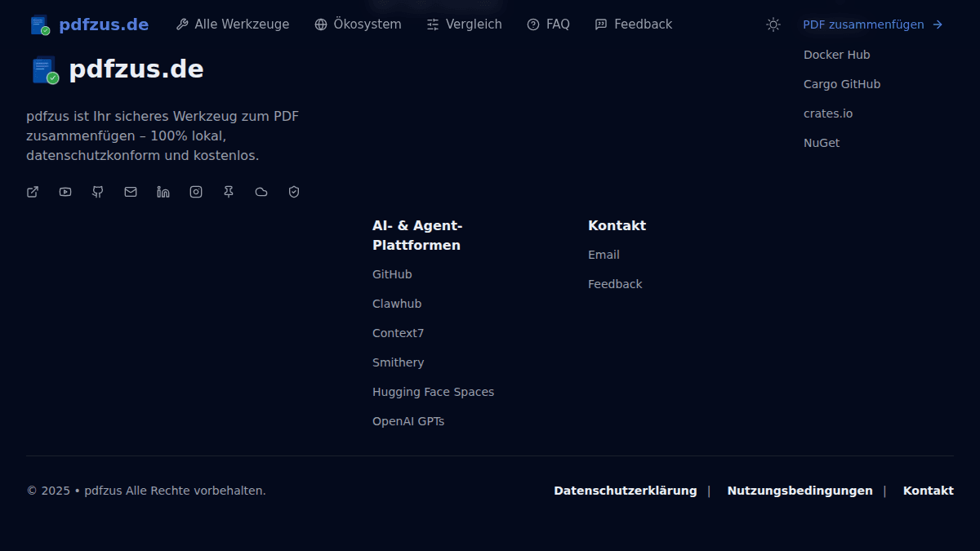The height and width of the screenshot is (551, 980).
Task: Click pdfzus.de brand text in navbar
Action: (104, 24)
